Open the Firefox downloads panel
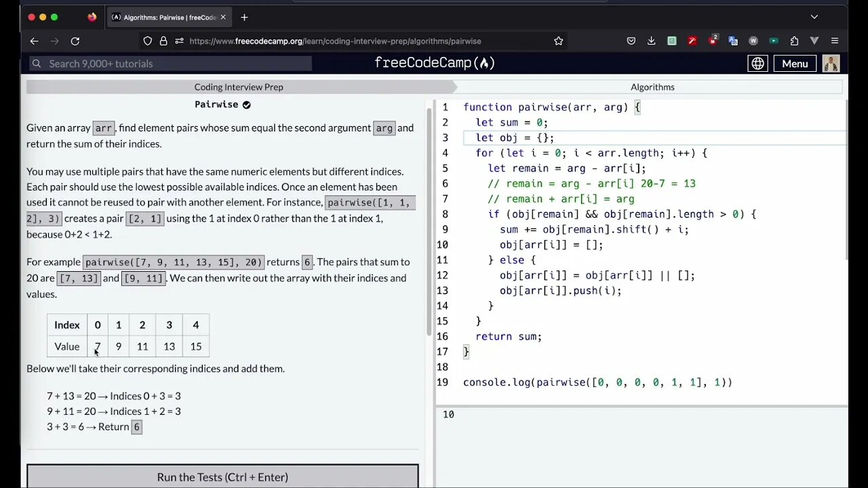868x488 pixels. click(651, 41)
